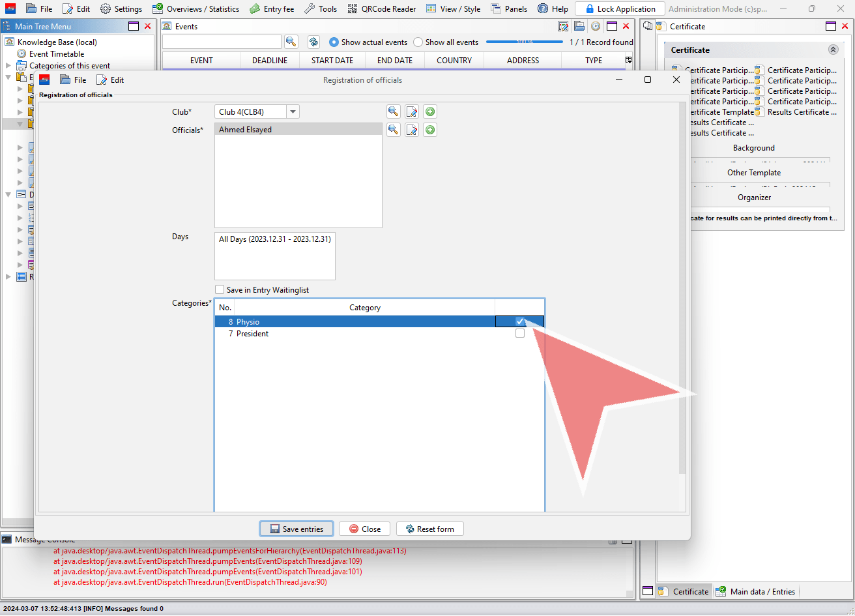Click the stacked windows icon beside the Certificate title

(x=648, y=26)
